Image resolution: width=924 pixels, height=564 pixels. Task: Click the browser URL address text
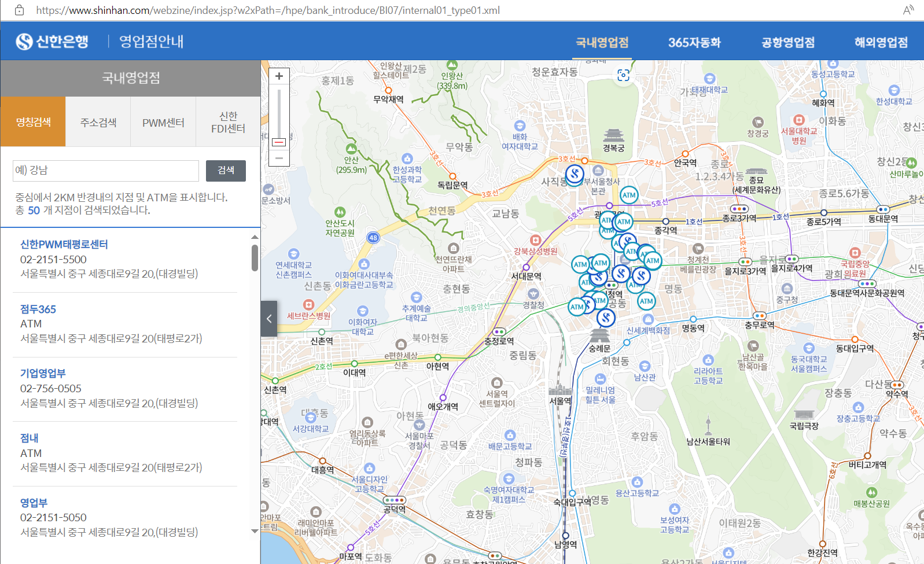coord(268,10)
